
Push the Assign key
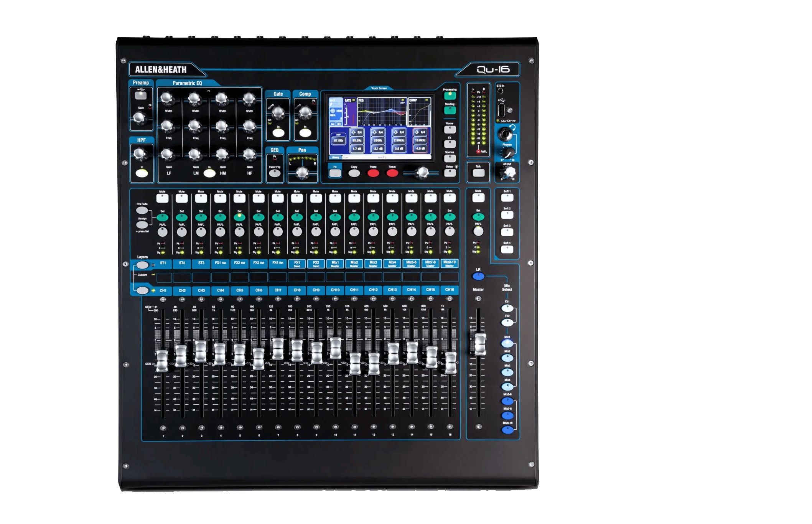point(142,224)
